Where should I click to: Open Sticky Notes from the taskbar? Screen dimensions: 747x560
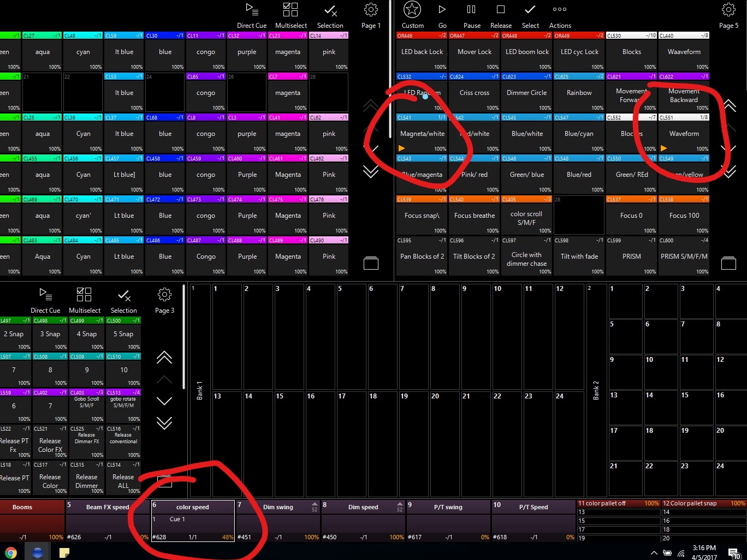pos(64,552)
